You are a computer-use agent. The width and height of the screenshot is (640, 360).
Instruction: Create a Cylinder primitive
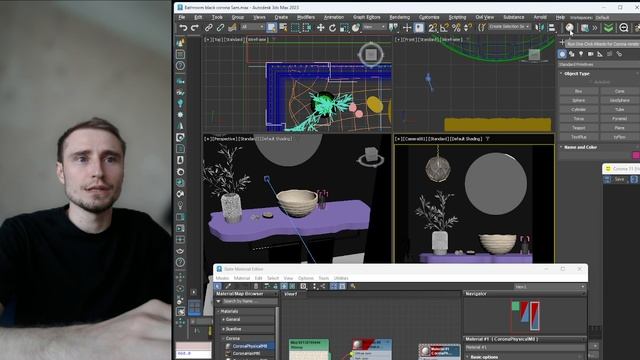tap(578, 109)
